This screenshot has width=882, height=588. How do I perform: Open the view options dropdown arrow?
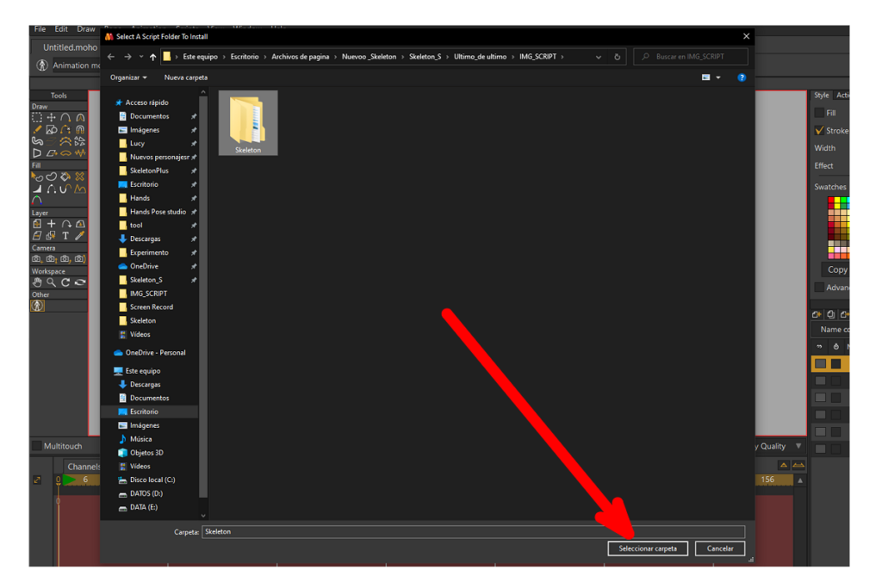coord(718,77)
